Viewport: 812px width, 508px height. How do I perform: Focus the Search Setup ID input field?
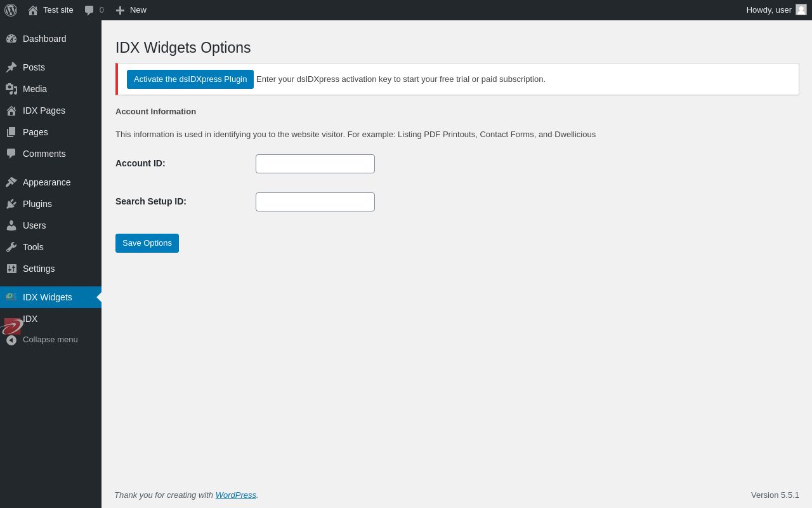[x=315, y=202]
